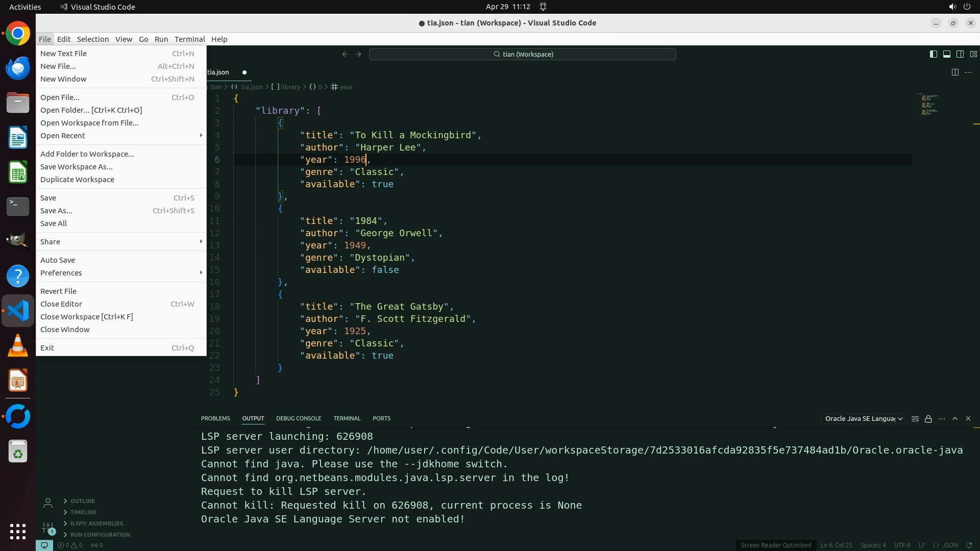Toggle the primary side bar layout icon
980x551 pixels.
933,54
